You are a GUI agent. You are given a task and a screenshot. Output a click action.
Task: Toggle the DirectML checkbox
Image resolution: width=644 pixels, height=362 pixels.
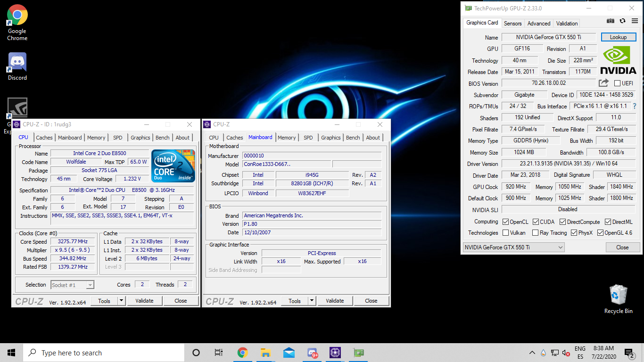[608, 222]
